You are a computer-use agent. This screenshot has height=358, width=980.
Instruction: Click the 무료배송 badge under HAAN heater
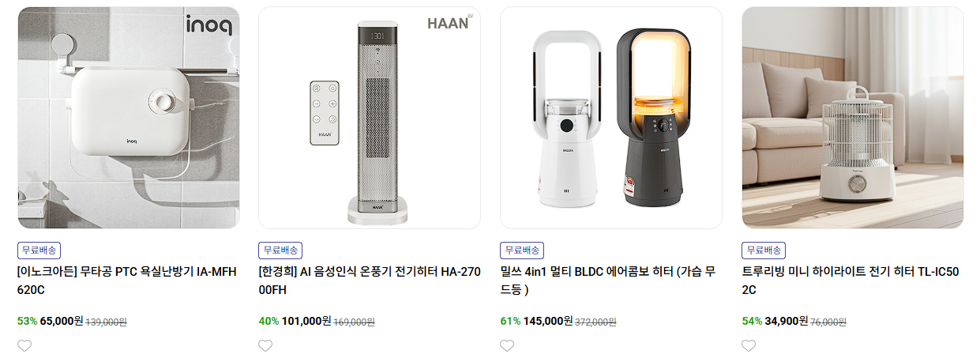[x=281, y=251]
